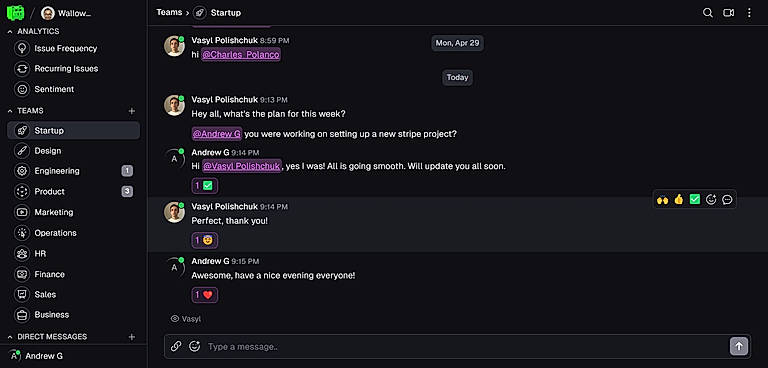This screenshot has width=768, height=368.
Task: Open the emoji picker in the message box
Action: coord(194,346)
